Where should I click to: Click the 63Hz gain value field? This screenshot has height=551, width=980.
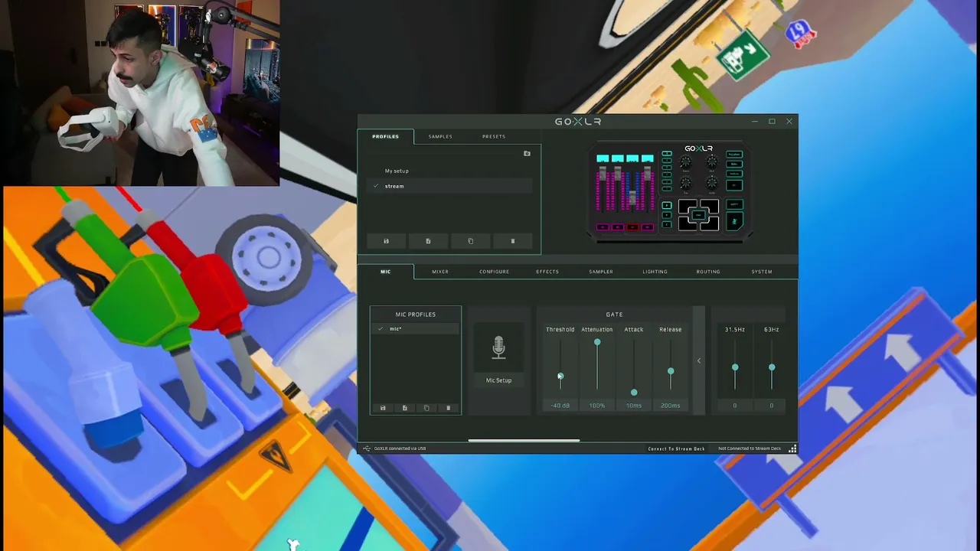(x=772, y=406)
